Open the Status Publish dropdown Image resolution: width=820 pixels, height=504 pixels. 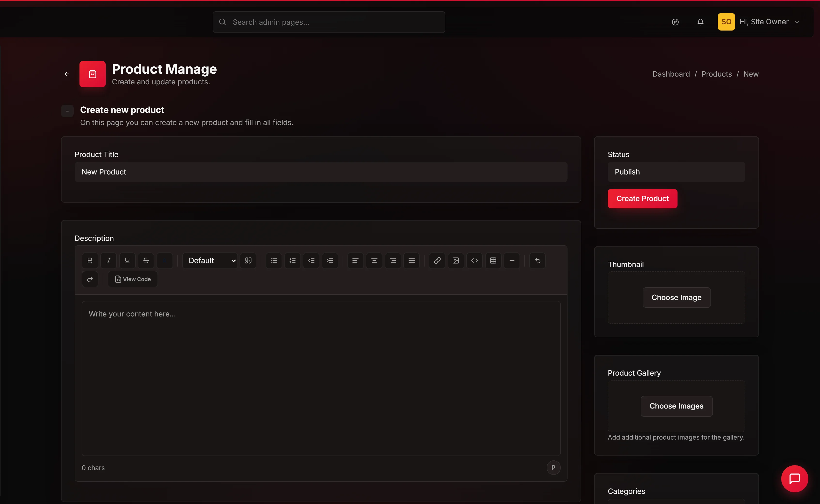coord(676,172)
